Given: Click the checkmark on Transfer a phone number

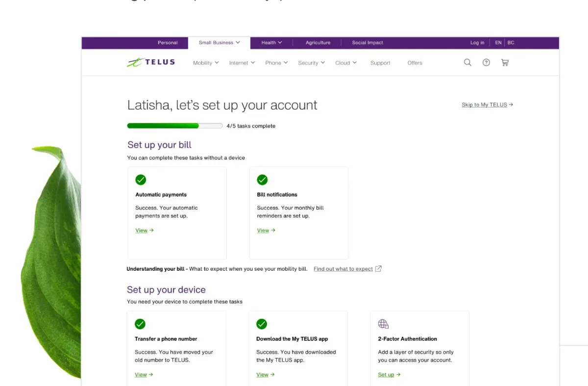Looking at the screenshot, I should pos(140,324).
